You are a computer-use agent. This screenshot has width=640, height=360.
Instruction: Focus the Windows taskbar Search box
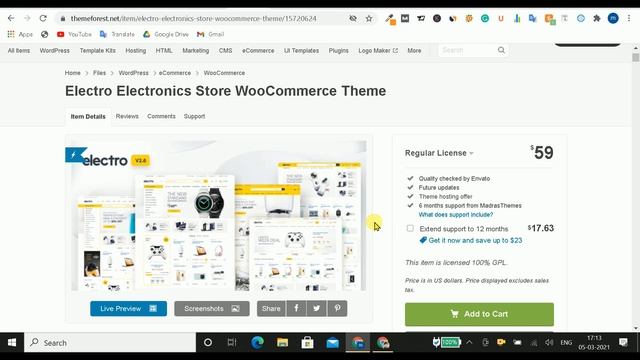click(x=110, y=342)
